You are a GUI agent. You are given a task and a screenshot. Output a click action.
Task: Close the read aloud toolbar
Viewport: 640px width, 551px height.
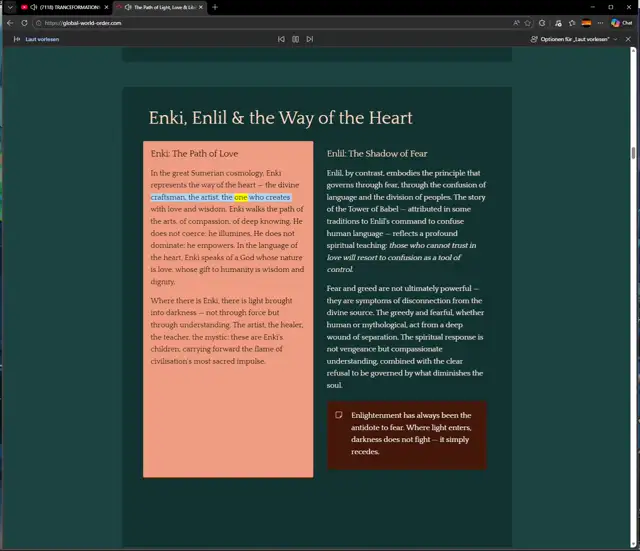(x=629, y=39)
